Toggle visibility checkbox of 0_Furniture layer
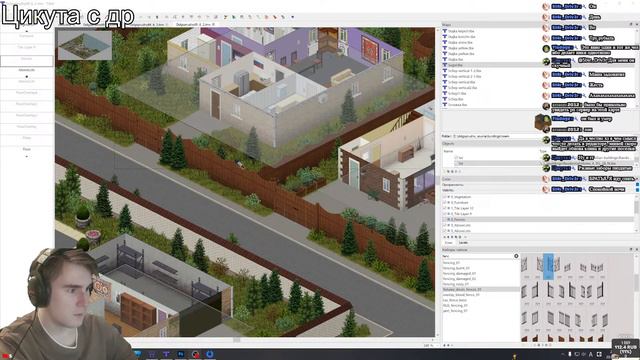The width and height of the screenshot is (640, 360). click(x=445, y=202)
